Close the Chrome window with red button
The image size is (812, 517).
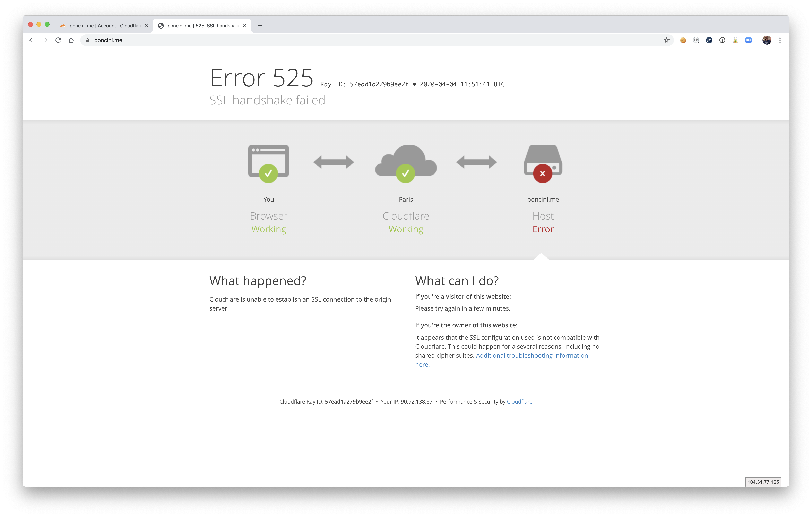click(31, 24)
